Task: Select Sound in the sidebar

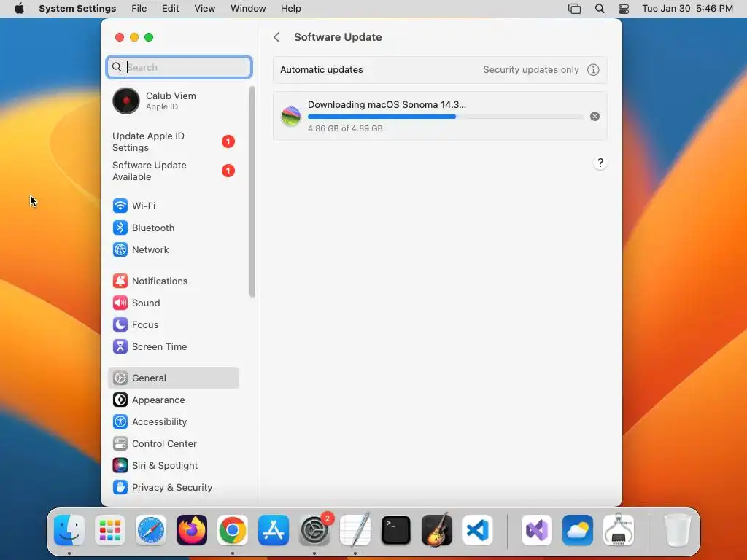Action: 174,303
